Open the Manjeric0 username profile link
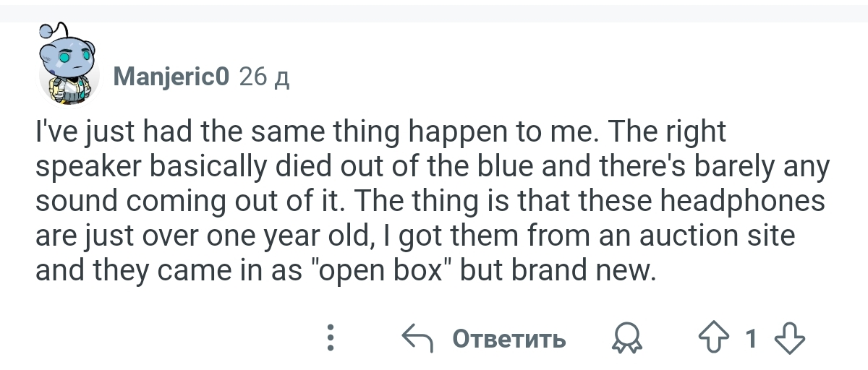This screenshot has width=868, height=370. [172, 77]
